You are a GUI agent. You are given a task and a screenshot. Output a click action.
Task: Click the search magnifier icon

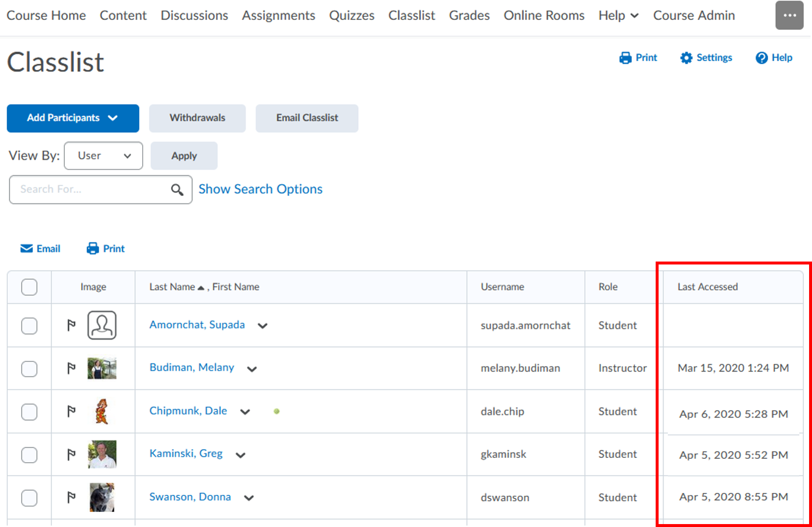pos(177,190)
